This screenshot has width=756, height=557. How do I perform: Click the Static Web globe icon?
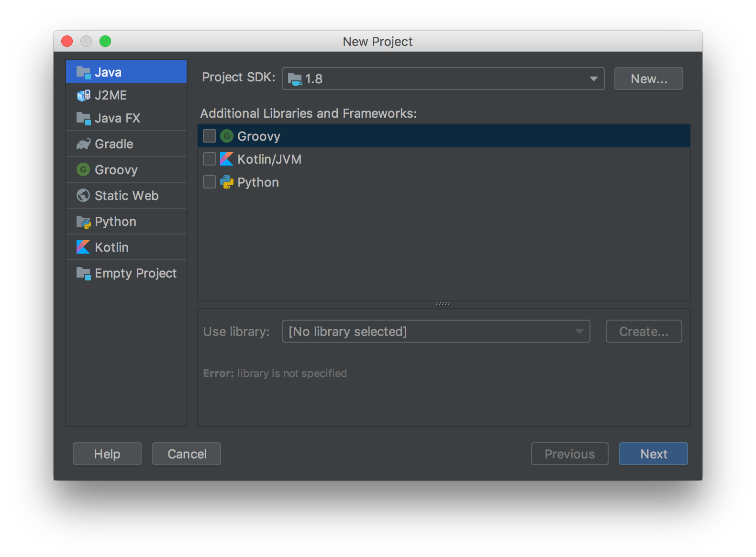83,196
